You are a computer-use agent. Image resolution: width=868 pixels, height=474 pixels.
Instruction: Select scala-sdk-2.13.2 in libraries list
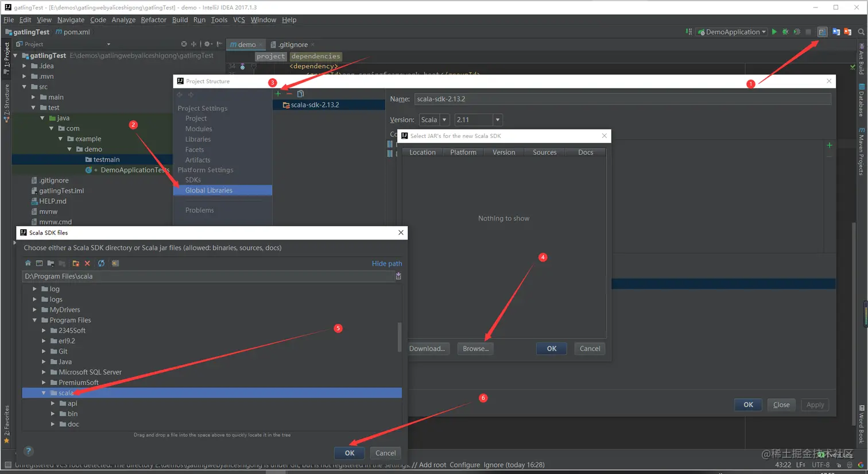[x=329, y=105]
